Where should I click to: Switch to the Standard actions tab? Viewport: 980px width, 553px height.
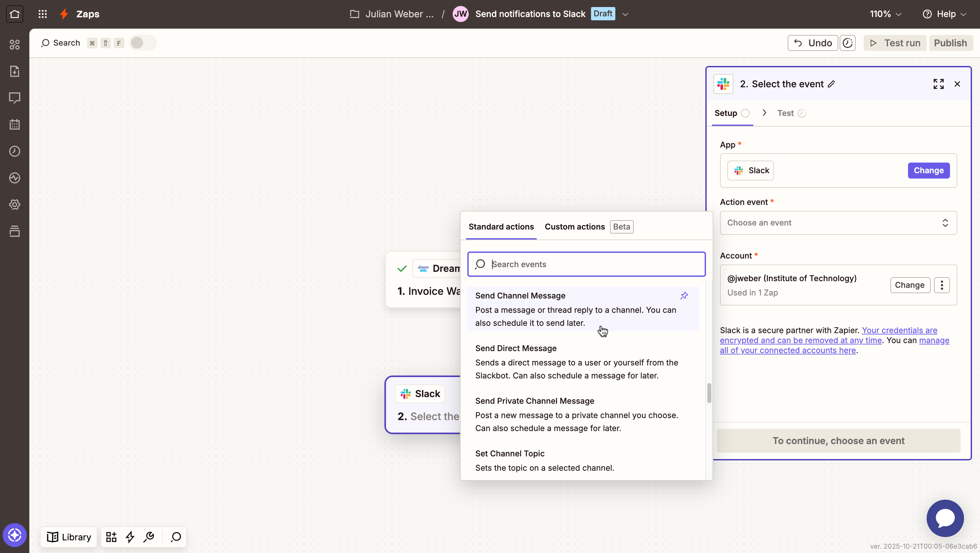(501, 227)
